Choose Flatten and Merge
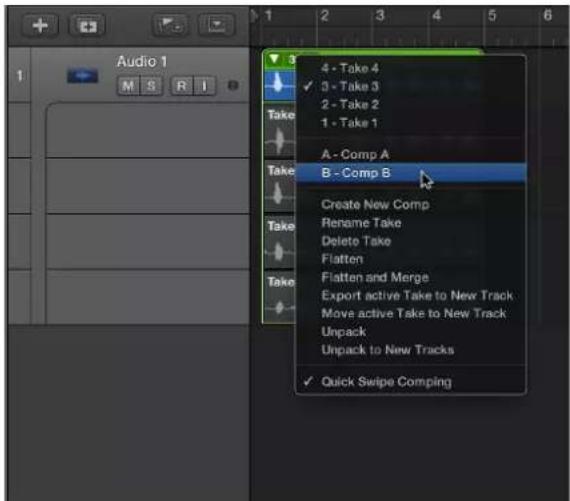The image size is (570, 501). 411,277
